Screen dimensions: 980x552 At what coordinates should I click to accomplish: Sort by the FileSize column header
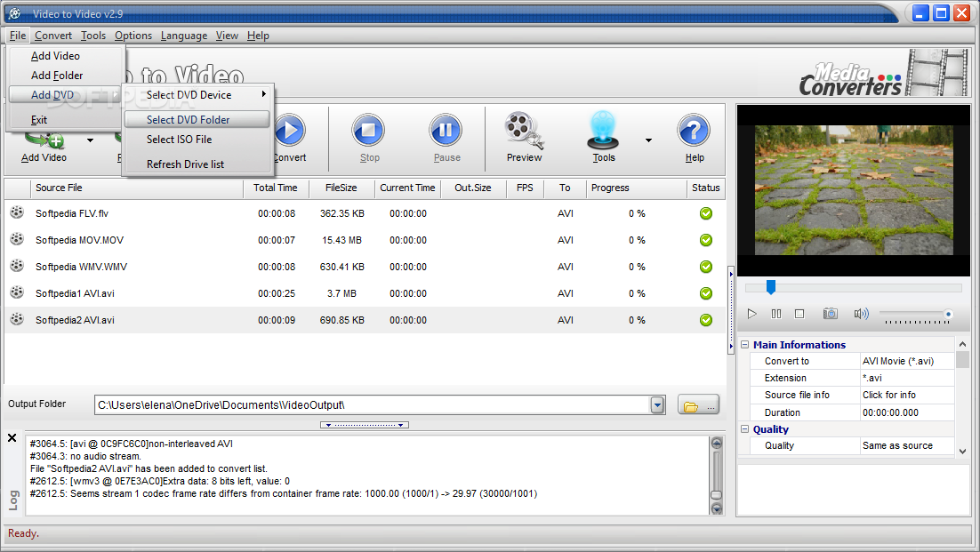(341, 188)
